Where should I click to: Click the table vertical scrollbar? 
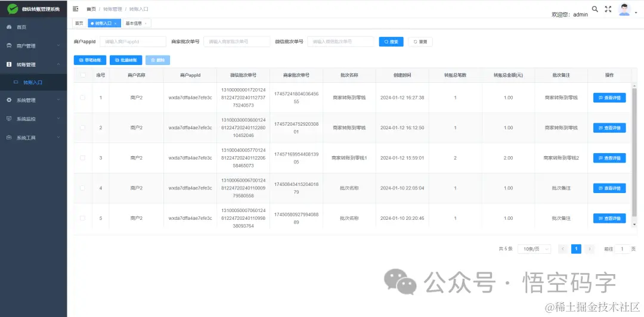(x=634, y=154)
